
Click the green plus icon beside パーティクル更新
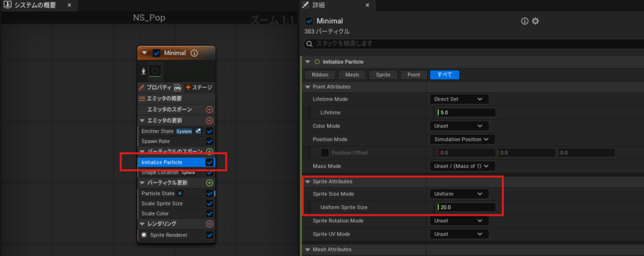coord(209,183)
